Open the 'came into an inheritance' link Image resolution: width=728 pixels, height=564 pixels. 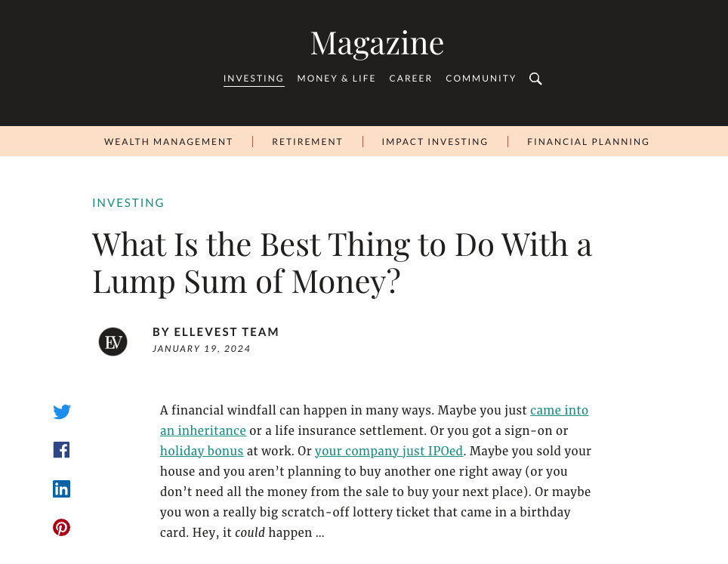coord(559,411)
